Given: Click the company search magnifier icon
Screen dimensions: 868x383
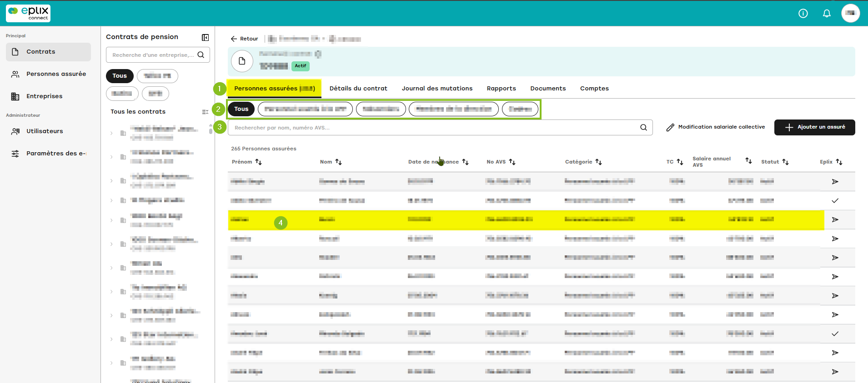Looking at the screenshot, I should (201, 55).
